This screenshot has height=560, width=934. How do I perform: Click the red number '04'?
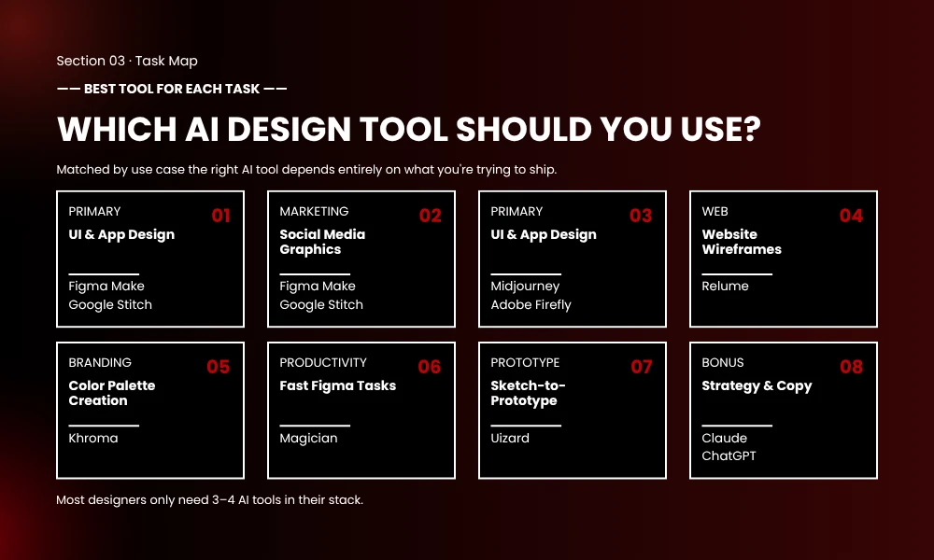pyautogui.click(x=851, y=216)
